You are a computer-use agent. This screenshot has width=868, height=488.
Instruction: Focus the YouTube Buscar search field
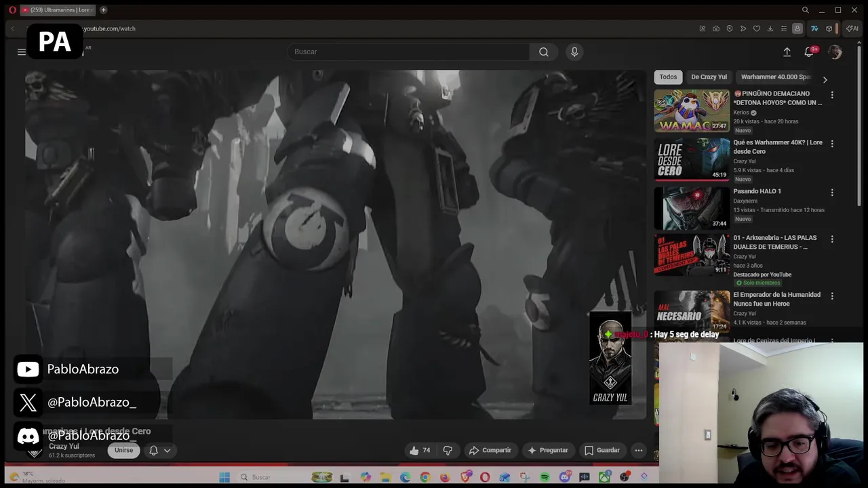click(408, 52)
